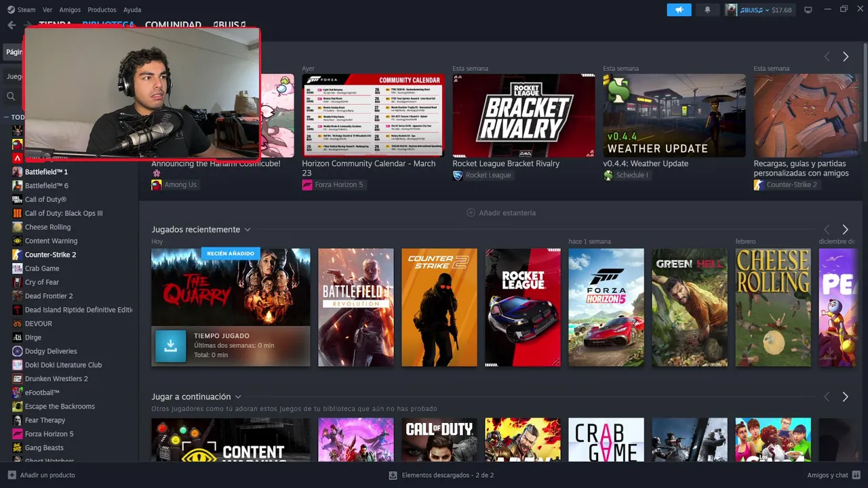
Task: Click the downloads status bar icon
Action: click(x=393, y=475)
